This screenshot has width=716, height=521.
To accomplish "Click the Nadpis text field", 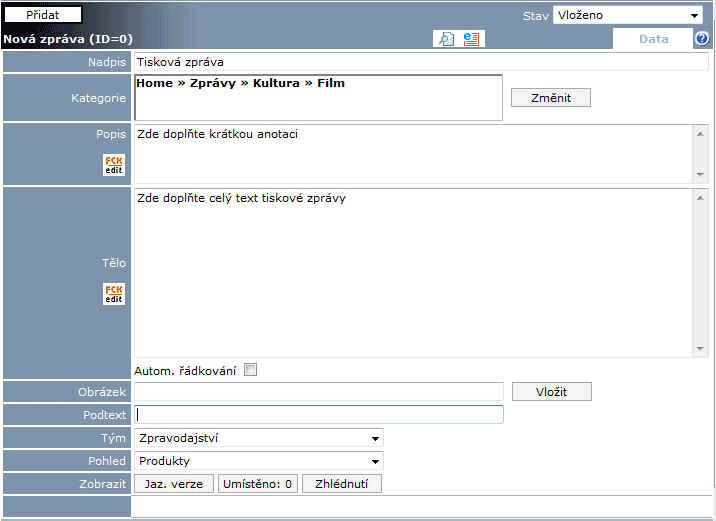I will [x=420, y=62].
